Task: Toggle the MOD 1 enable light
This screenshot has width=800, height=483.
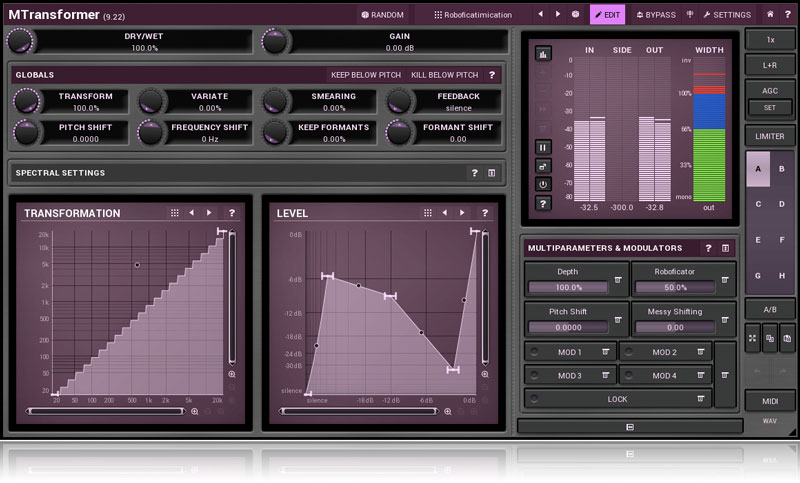Action: [x=534, y=352]
